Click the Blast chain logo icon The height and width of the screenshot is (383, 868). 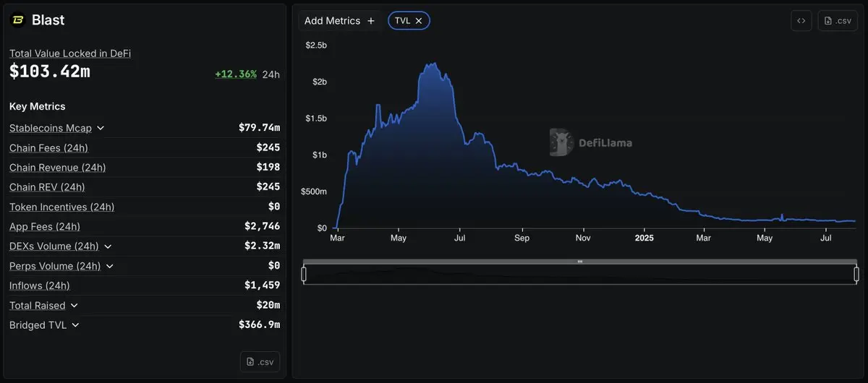pos(17,20)
